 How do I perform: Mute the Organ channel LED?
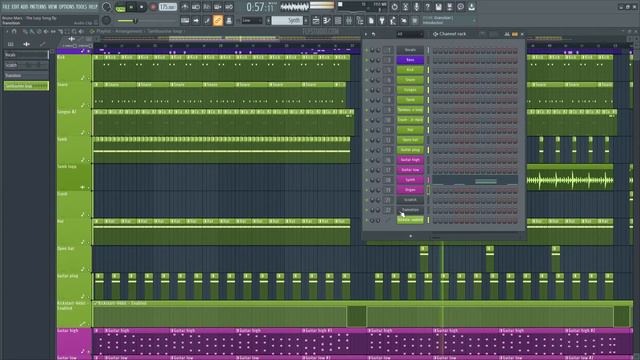click(x=367, y=190)
